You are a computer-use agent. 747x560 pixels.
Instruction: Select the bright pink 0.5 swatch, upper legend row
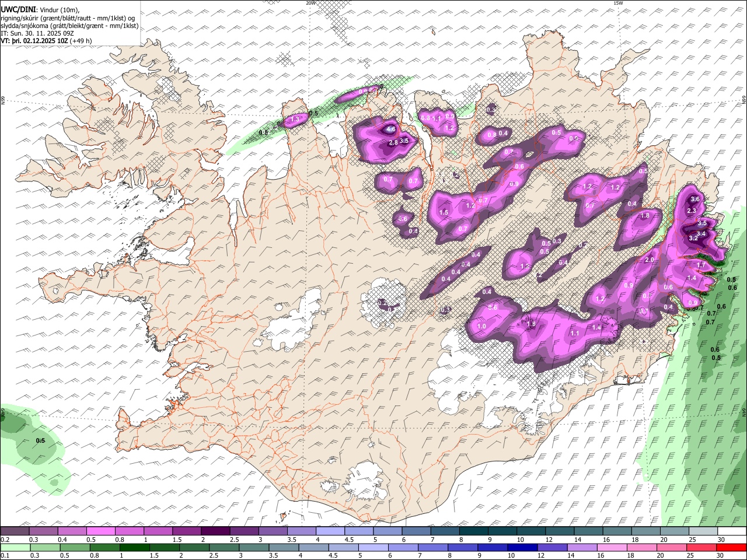[100, 531]
